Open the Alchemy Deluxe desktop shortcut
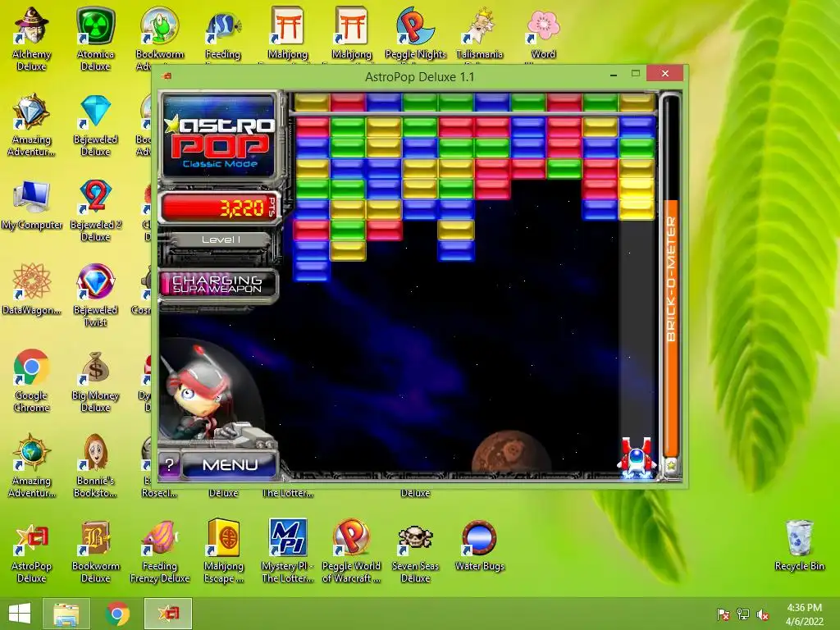 tap(32, 39)
